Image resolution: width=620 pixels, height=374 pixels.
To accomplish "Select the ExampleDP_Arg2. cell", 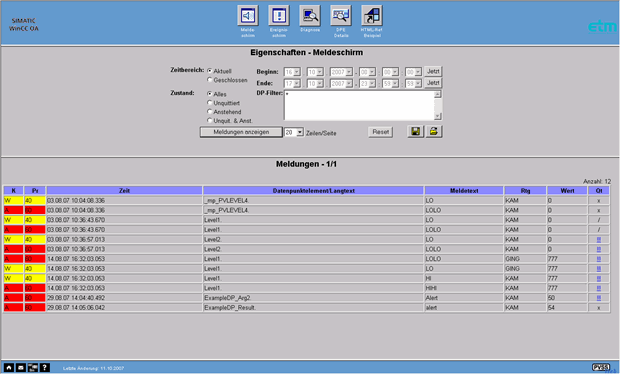I will [314, 298].
